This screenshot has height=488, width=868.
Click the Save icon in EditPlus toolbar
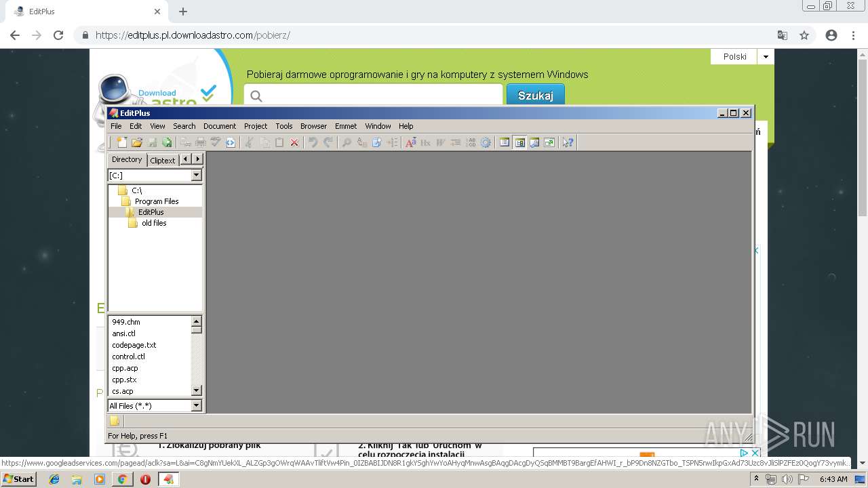152,142
